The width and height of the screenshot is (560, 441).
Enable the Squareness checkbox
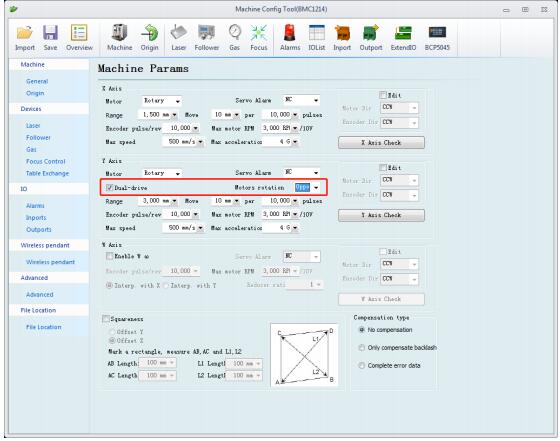pyautogui.click(x=106, y=319)
